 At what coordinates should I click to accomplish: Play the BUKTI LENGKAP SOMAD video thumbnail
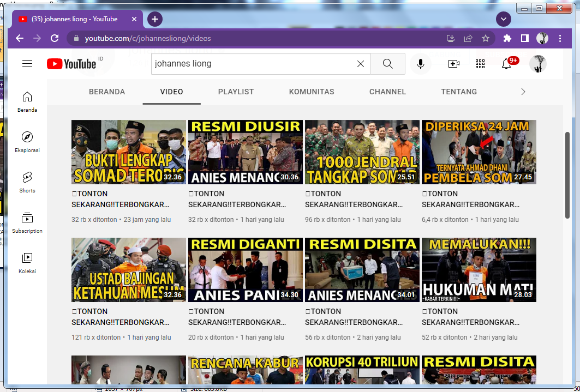point(129,152)
